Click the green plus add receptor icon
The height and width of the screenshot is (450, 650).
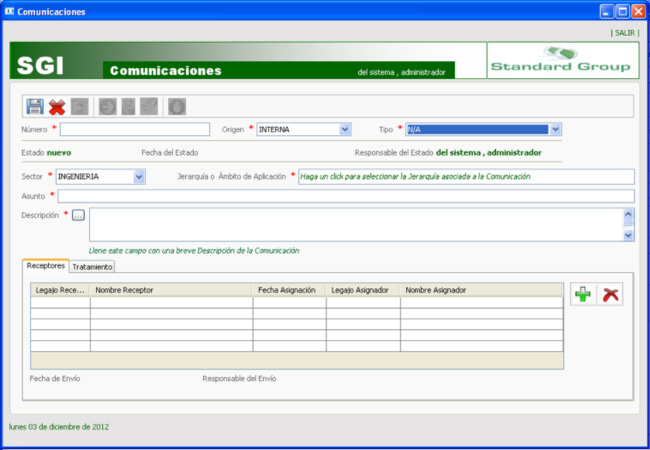tap(582, 294)
